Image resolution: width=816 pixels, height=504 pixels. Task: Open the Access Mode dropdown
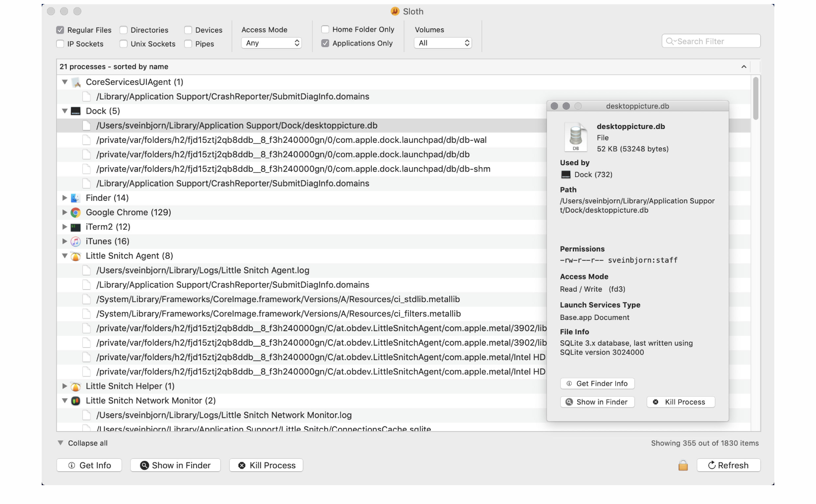[272, 43]
